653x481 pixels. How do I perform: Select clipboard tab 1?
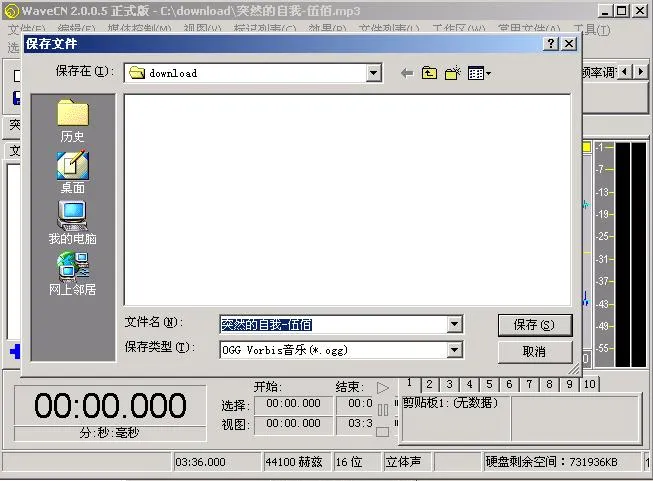(x=409, y=383)
